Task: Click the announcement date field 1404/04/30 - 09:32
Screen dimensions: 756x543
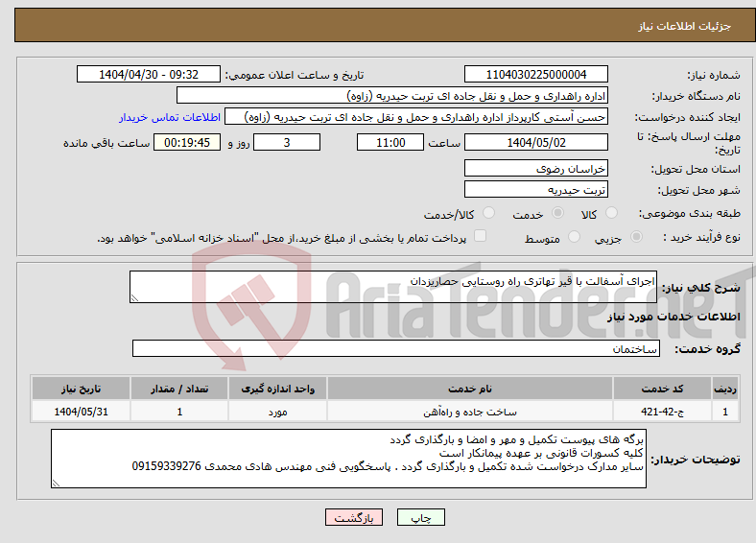Action: pos(149,74)
